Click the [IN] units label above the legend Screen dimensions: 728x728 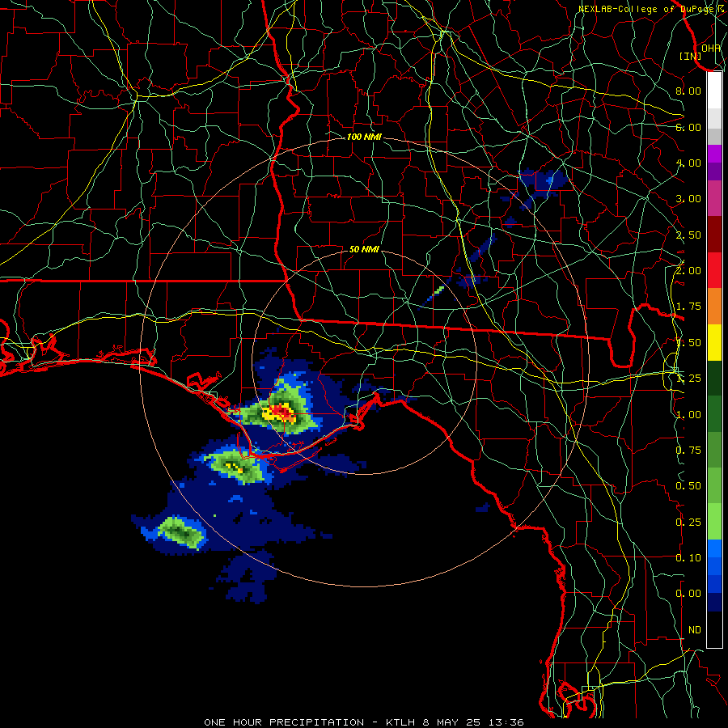[691, 56]
